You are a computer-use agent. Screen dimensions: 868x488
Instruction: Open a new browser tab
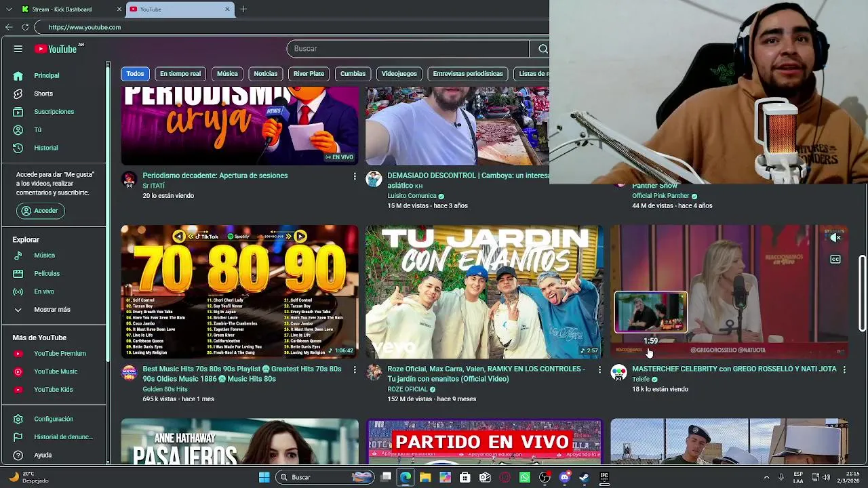243,9
